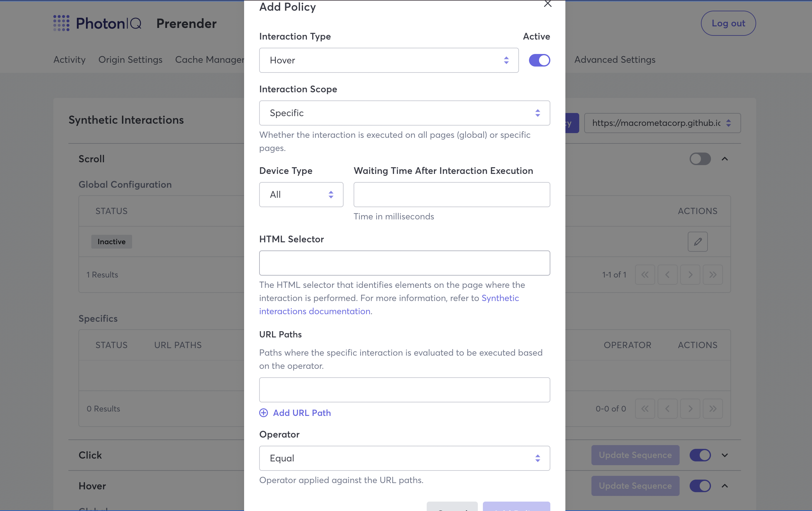Switch to the Activity tab
Screen dimensions: 812x511
[x=69, y=60]
